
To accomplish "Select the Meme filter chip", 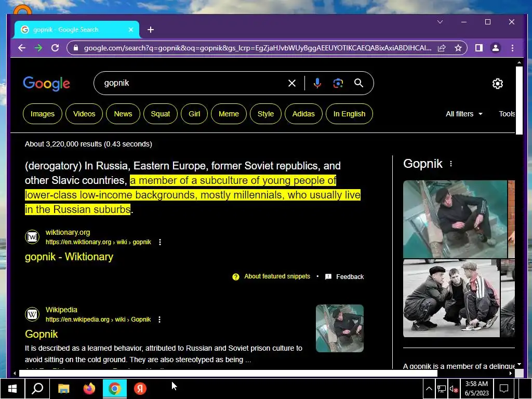I will [x=229, y=114].
